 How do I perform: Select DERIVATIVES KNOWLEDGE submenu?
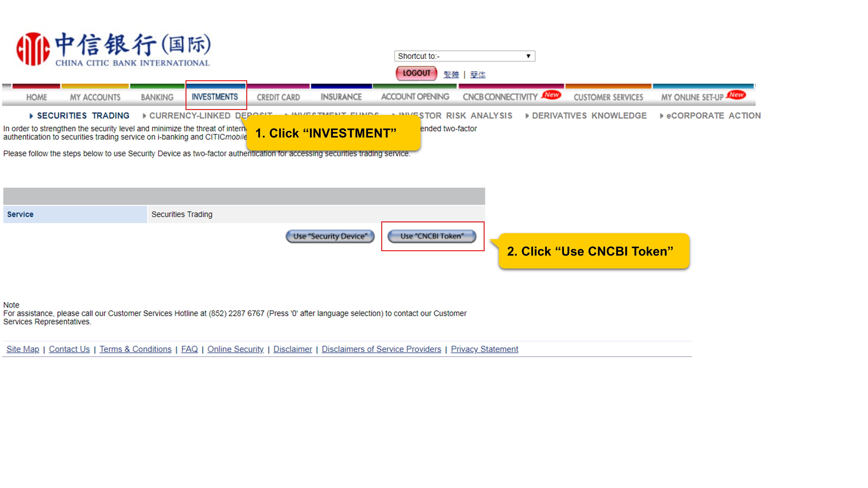coord(589,116)
